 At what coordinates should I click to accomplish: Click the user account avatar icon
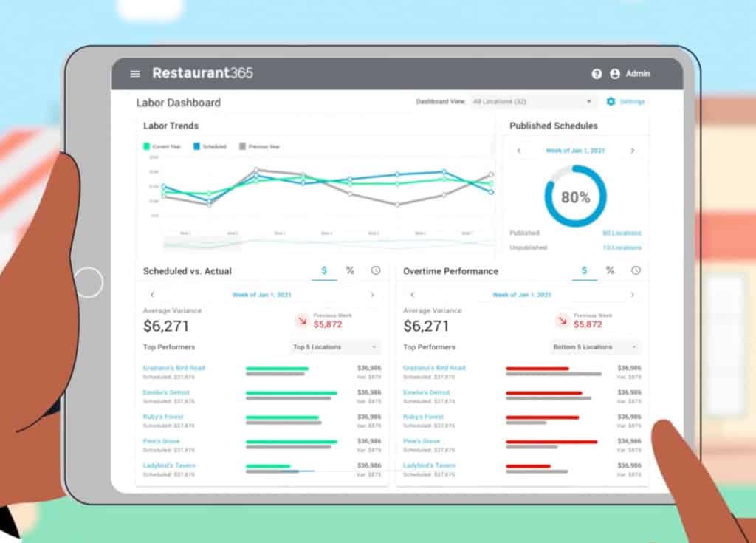coord(615,74)
